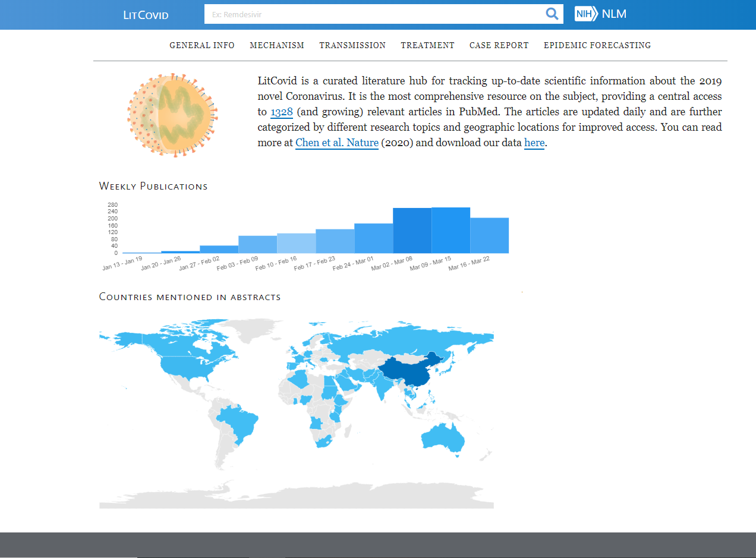Open the Treatment menu
The height and width of the screenshot is (558, 756).
pos(427,45)
